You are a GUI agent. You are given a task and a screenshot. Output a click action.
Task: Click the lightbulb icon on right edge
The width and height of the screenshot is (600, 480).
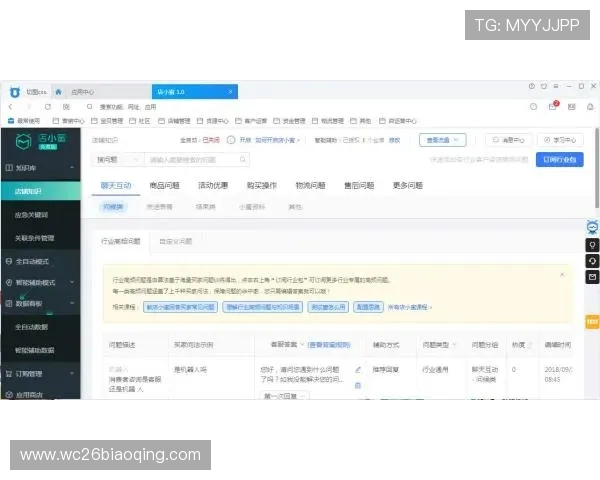pyautogui.click(x=592, y=245)
